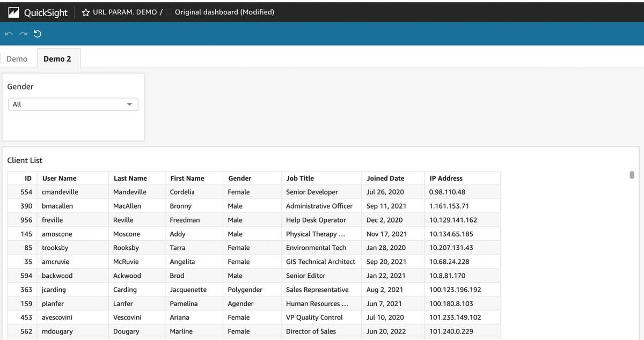Undo the last change
The image size is (644, 340).
[x=9, y=34]
